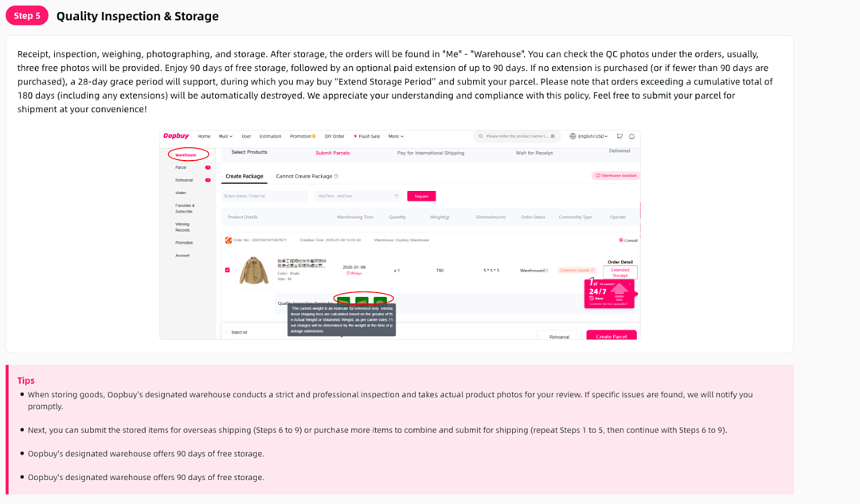This screenshot has width=860, height=504.
Task: Click the info icon on Common Goods tag
Action: pyautogui.click(x=592, y=271)
